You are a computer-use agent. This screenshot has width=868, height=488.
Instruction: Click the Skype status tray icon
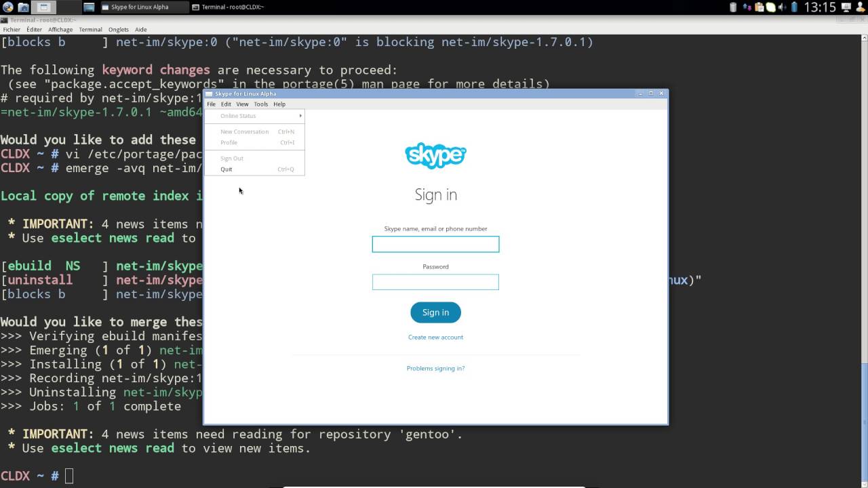click(x=771, y=7)
